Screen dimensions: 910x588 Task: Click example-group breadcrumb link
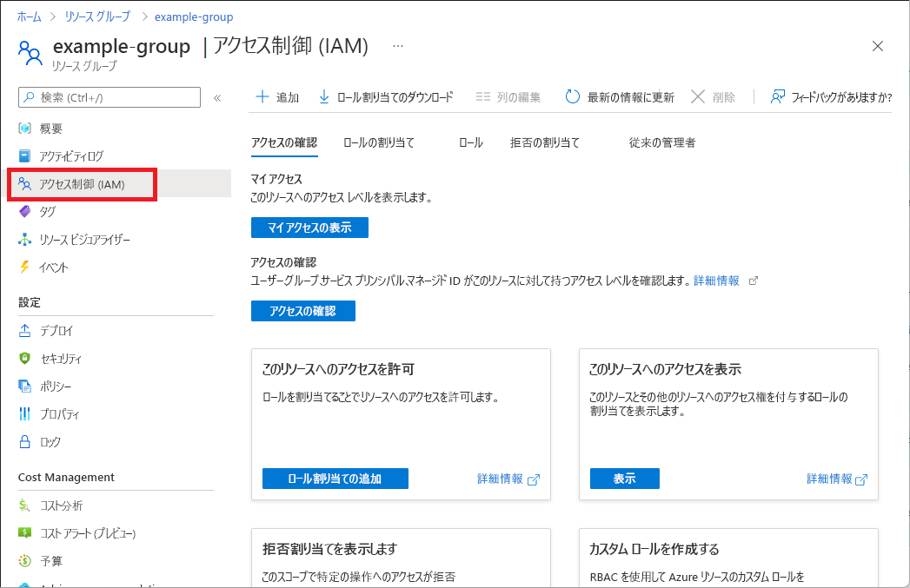194,17
